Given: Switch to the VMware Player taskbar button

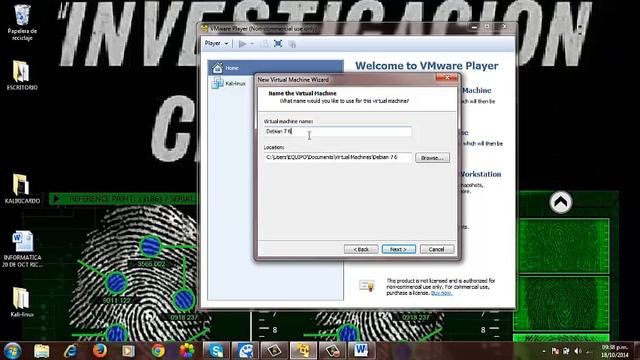Looking at the screenshot, I should point(303,351).
